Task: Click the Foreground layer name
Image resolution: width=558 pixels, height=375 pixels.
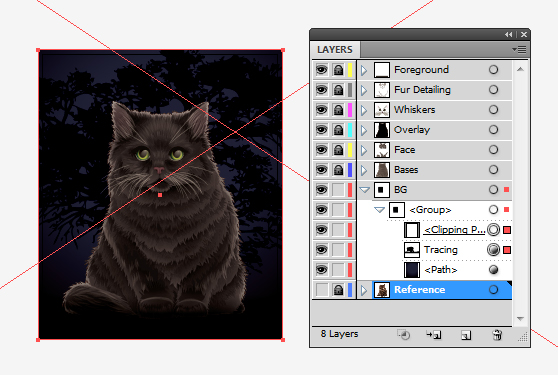Action: (421, 70)
